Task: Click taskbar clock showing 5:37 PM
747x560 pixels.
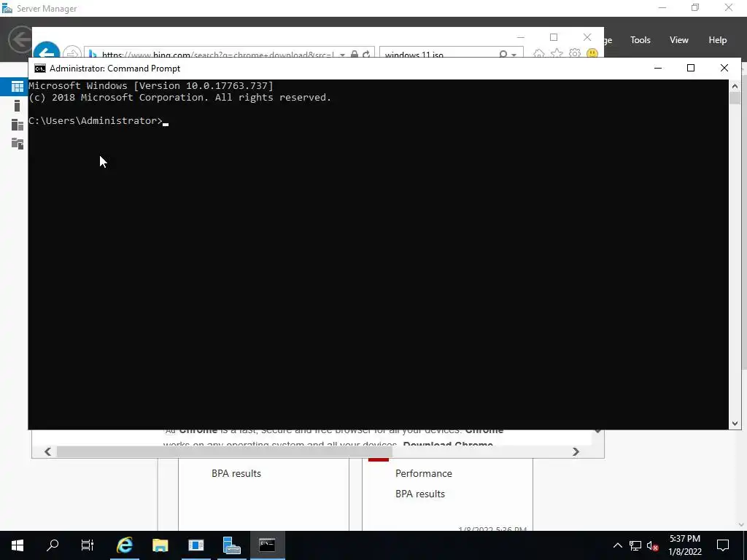Action: [684, 545]
